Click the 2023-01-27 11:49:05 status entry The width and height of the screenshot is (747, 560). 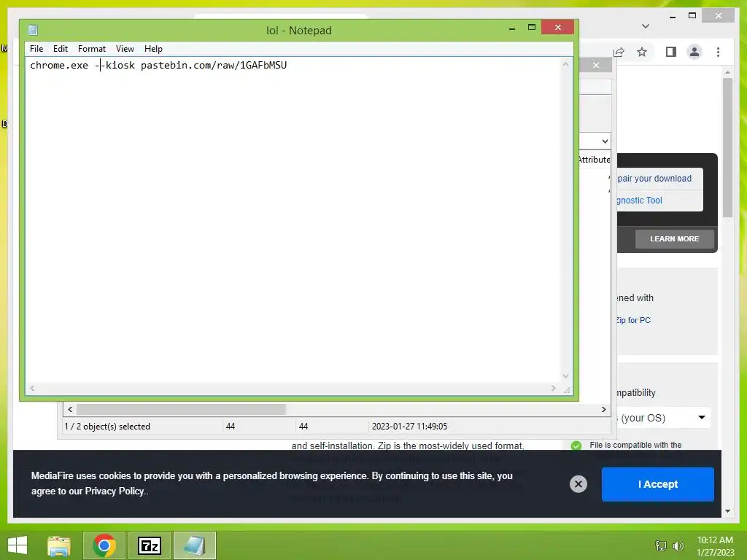tap(410, 427)
